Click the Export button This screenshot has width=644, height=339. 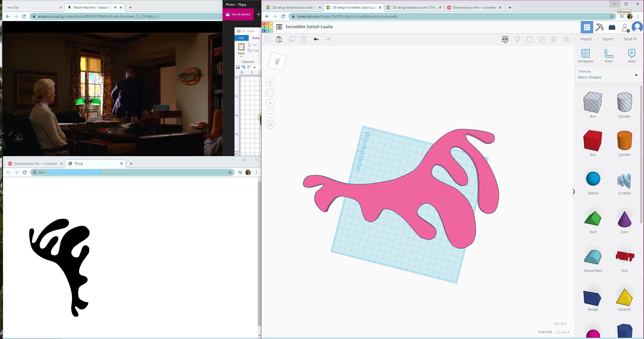click(x=608, y=39)
